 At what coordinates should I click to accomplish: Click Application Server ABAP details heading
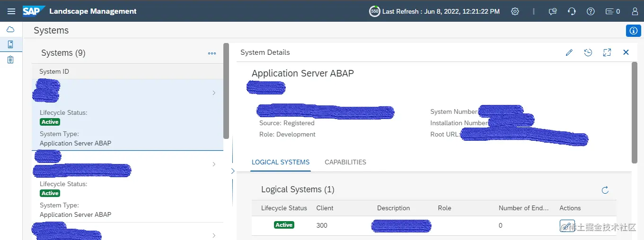(303, 73)
